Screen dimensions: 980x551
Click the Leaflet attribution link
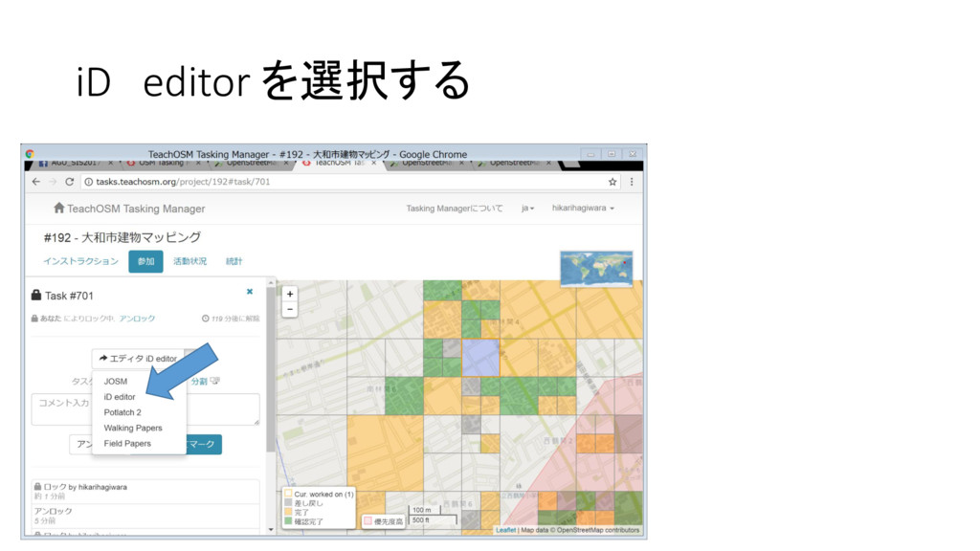coord(505,530)
